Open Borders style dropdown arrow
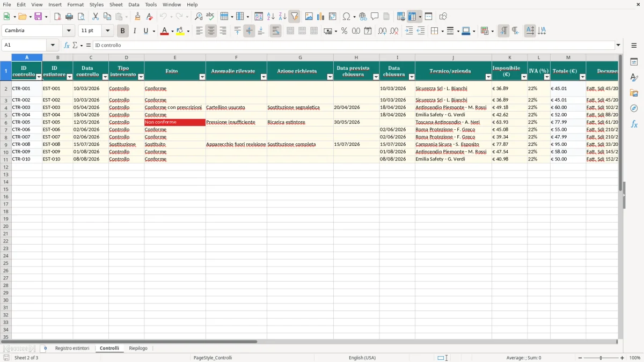This screenshot has width=644, height=362. 442,31
